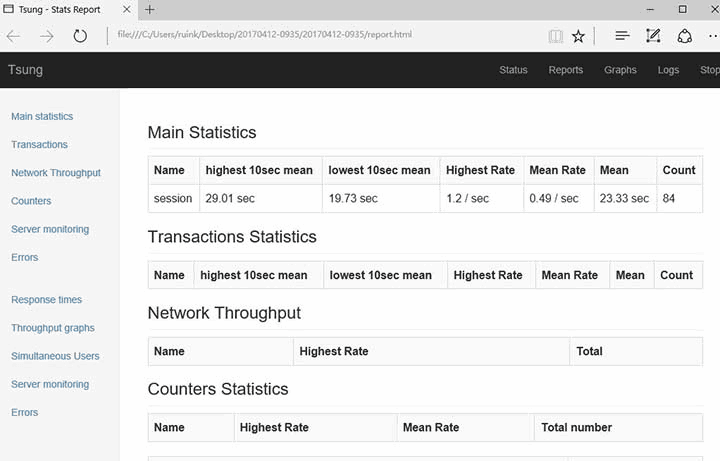Click the browser back arrow

coord(14,36)
